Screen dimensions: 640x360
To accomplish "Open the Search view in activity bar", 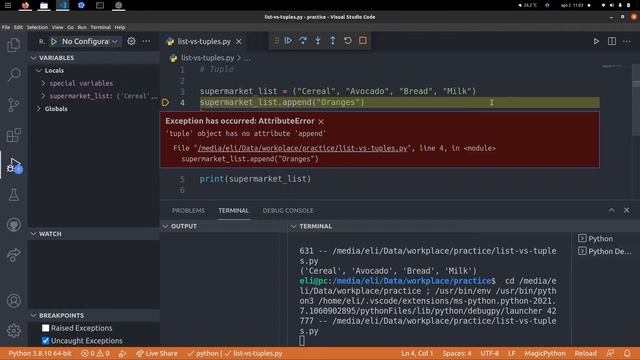I will pyautogui.click(x=13, y=75).
